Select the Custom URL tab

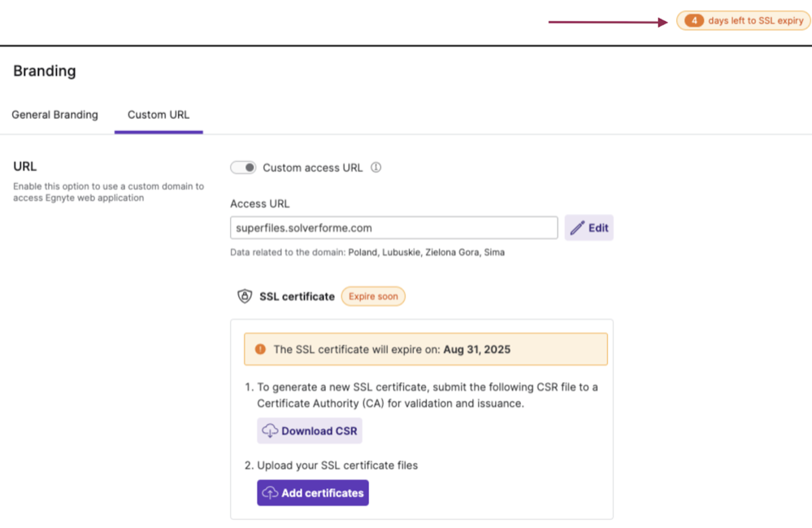pyautogui.click(x=158, y=115)
